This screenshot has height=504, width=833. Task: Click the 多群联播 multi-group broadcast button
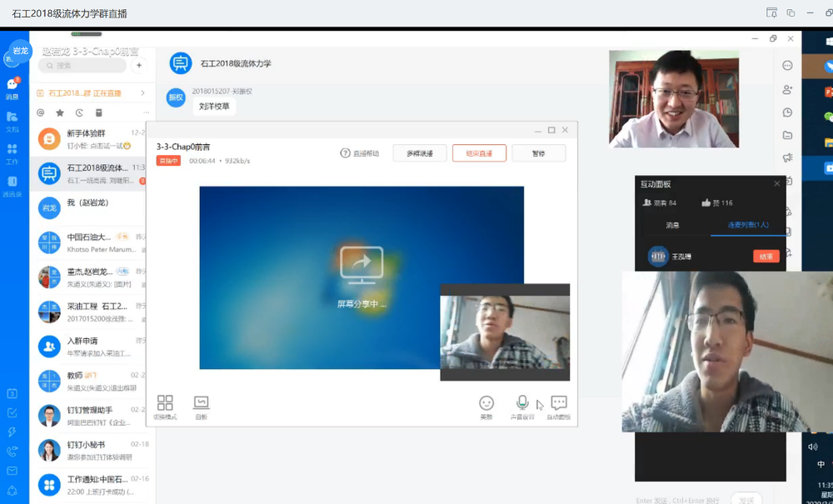click(x=420, y=153)
